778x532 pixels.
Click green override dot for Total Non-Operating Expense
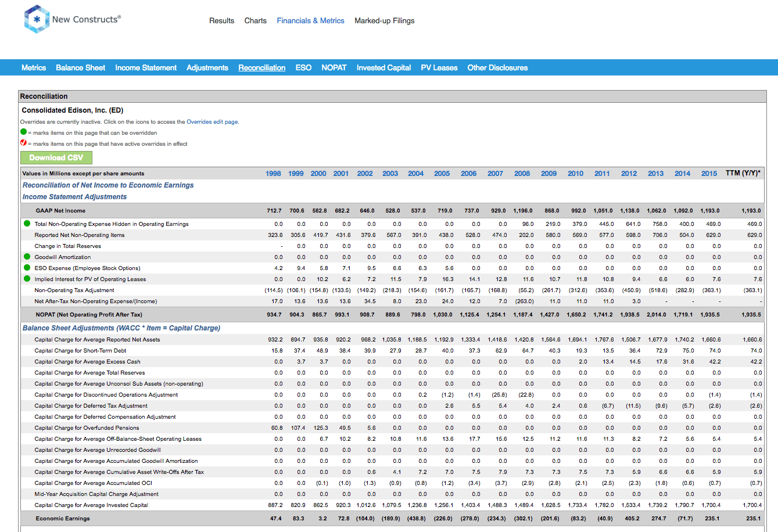[27, 224]
